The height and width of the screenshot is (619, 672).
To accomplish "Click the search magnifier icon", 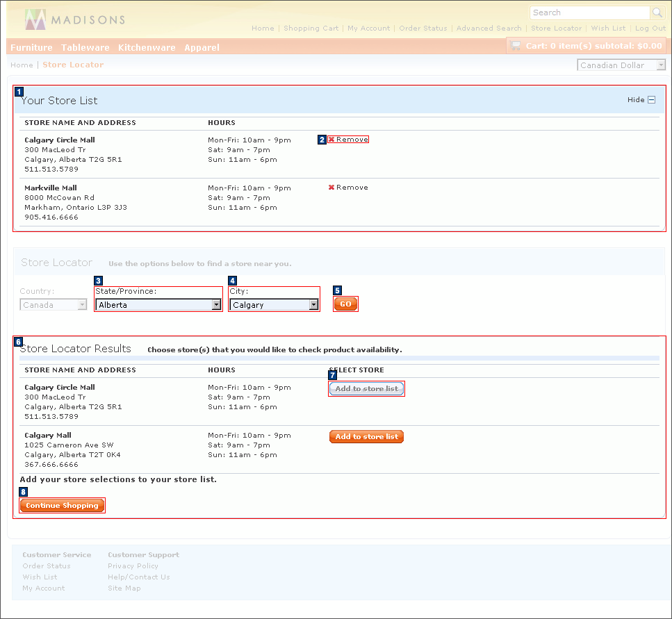I will pos(656,13).
